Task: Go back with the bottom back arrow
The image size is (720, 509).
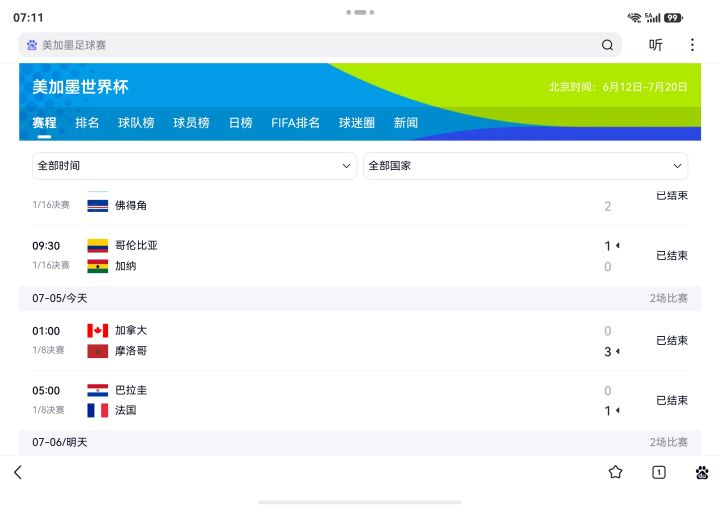Action: click(18, 472)
